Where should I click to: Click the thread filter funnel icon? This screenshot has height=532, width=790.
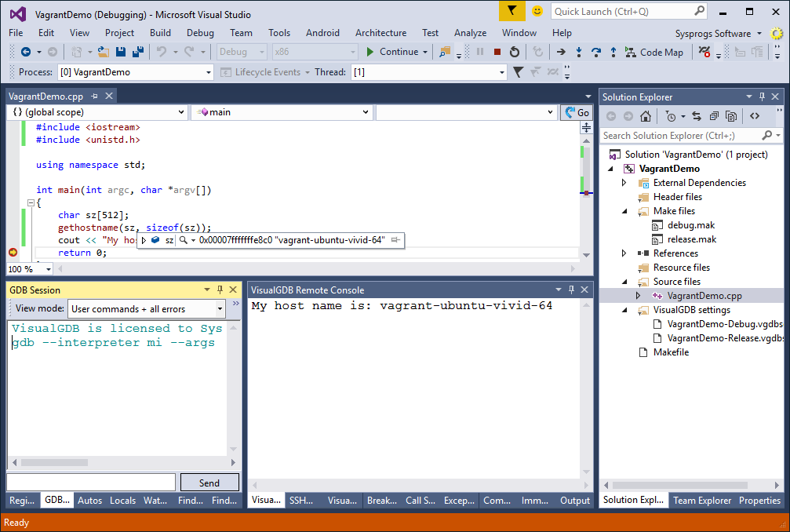(x=518, y=72)
